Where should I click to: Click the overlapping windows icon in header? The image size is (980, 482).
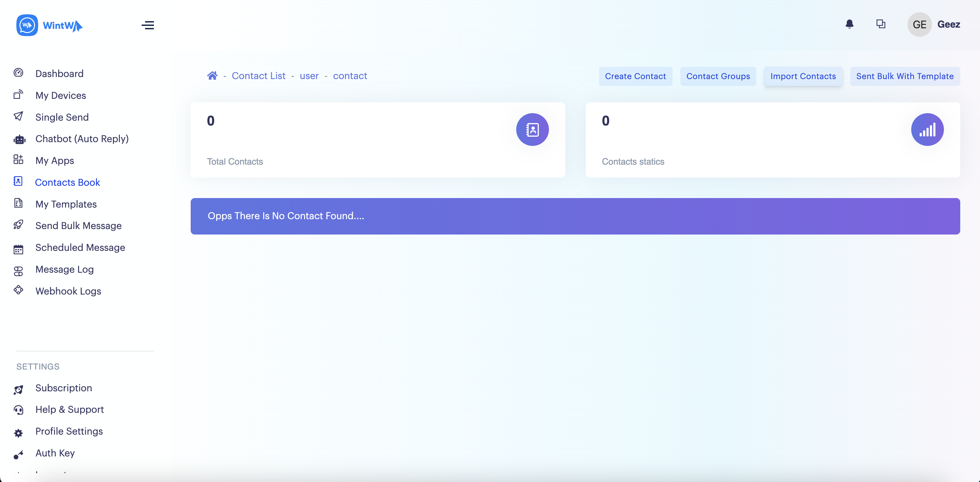(x=880, y=24)
